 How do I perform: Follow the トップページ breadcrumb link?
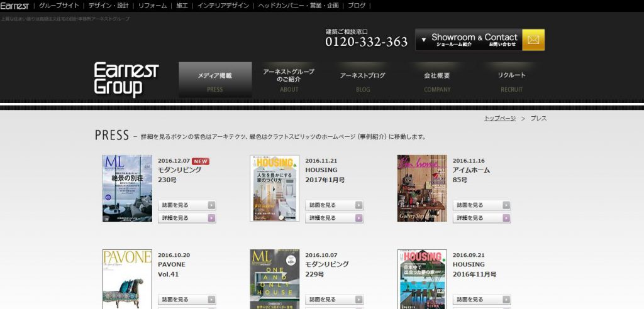pos(499,118)
